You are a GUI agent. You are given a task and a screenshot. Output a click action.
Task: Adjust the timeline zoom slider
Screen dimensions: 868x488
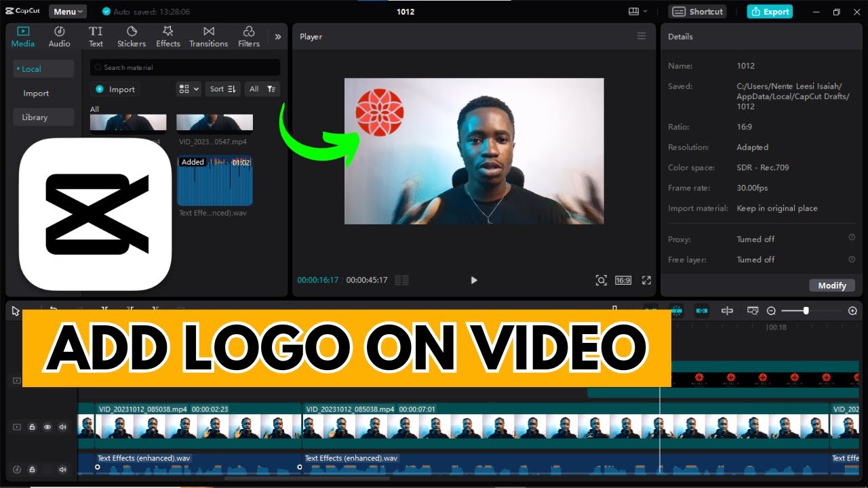point(806,310)
